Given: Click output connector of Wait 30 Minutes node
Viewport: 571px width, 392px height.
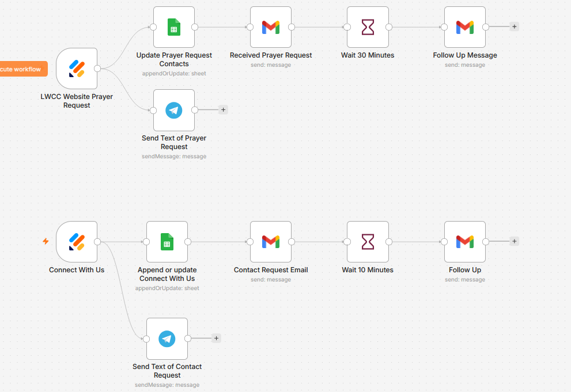Looking at the screenshot, I should pos(389,27).
